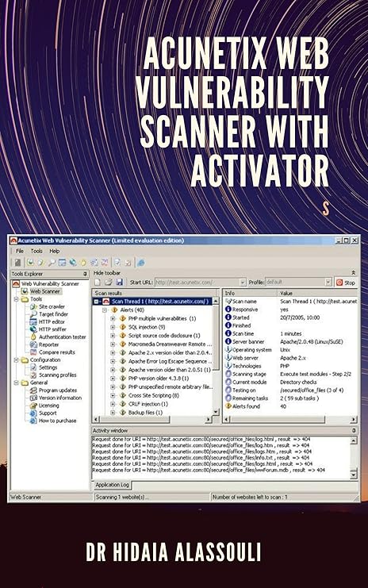The image size is (368, 588).
Task: Open the Profile dropdown arrow
Action: [328, 282]
